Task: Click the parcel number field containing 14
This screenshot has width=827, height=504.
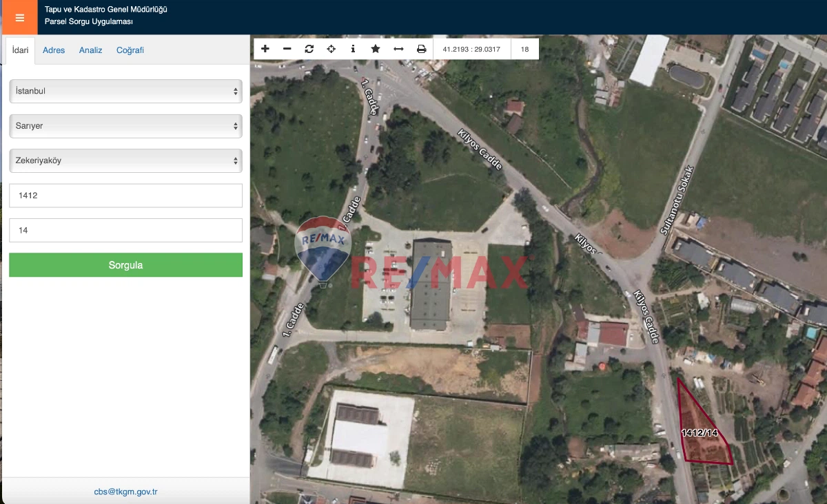Action: (x=125, y=230)
